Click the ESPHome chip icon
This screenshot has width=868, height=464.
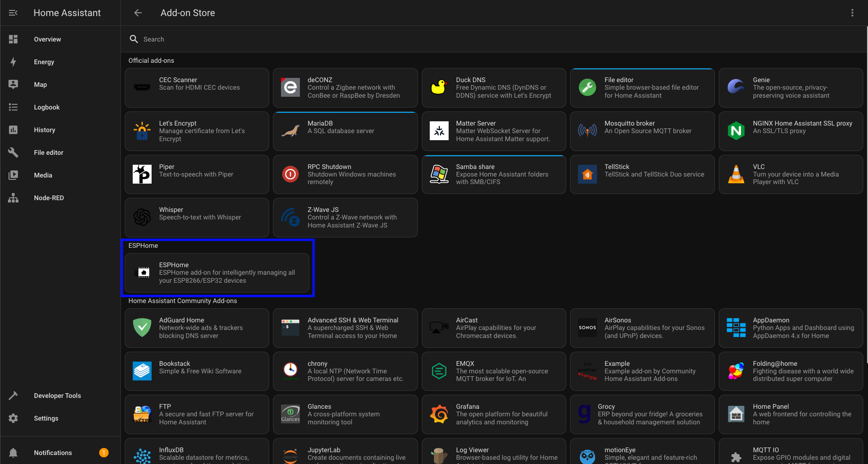click(x=144, y=272)
